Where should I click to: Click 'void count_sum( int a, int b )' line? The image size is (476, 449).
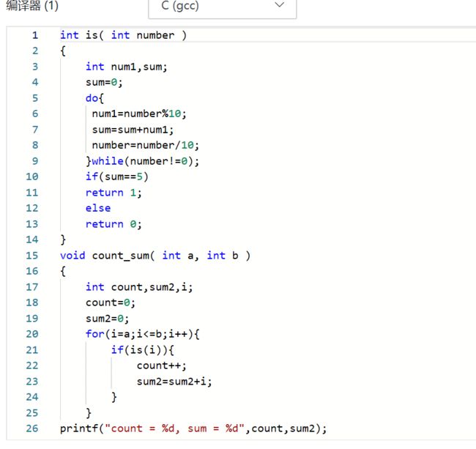(155, 256)
